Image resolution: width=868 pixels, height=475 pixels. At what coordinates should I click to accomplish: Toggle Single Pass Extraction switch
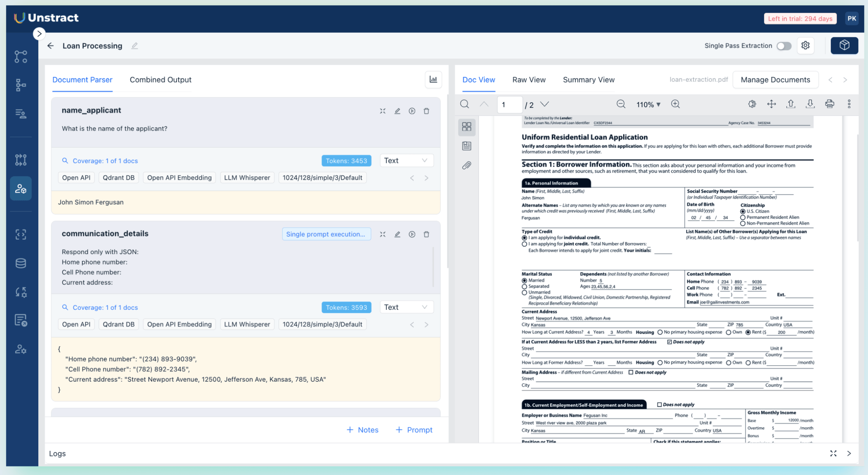pos(784,46)
